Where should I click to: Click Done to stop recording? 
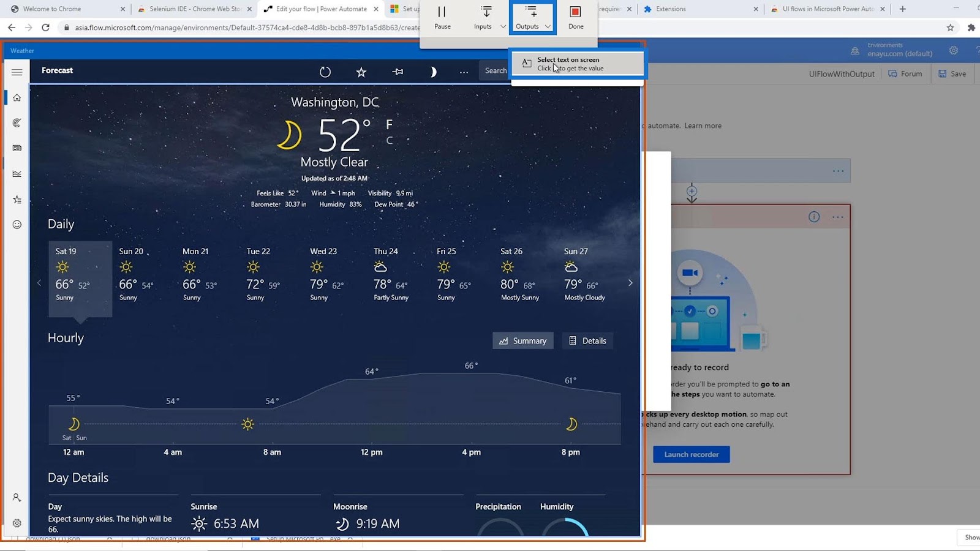[x=576, y=18]
